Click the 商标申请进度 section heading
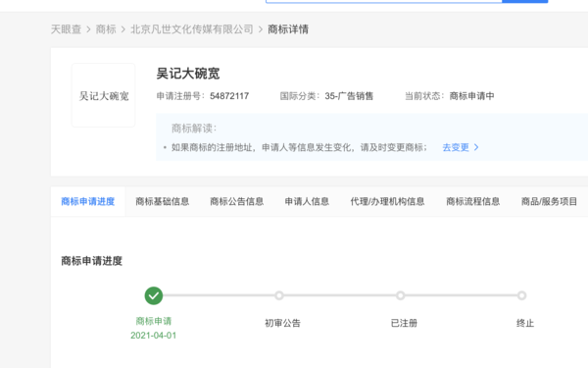 tap(92, 261)
